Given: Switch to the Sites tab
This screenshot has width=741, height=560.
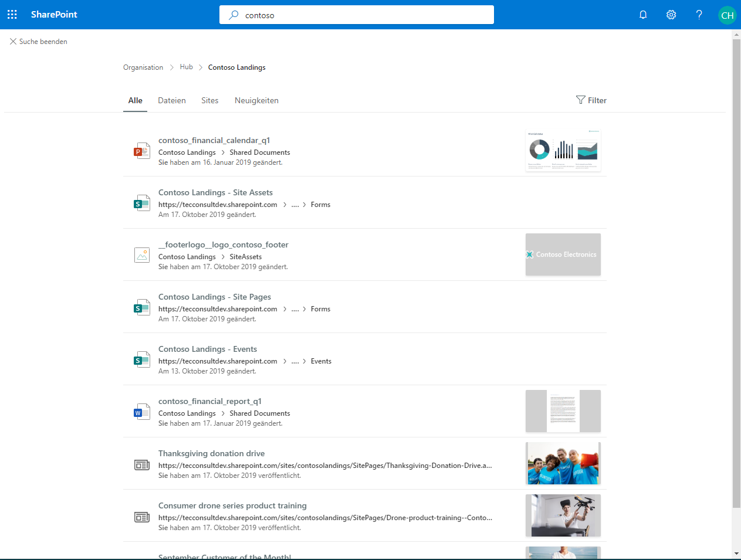Looking at the screenshot, I should (x=209, y=100).
